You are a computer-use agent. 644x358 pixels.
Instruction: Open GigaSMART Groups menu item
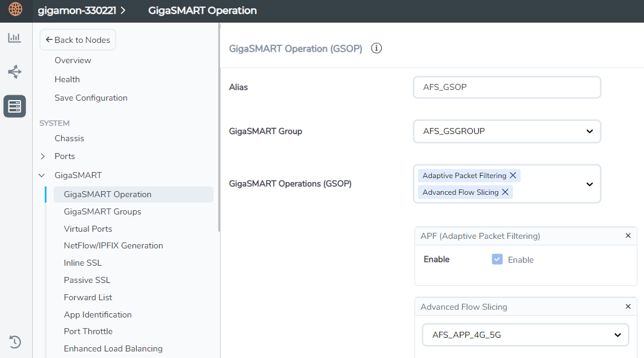(103, 211)
